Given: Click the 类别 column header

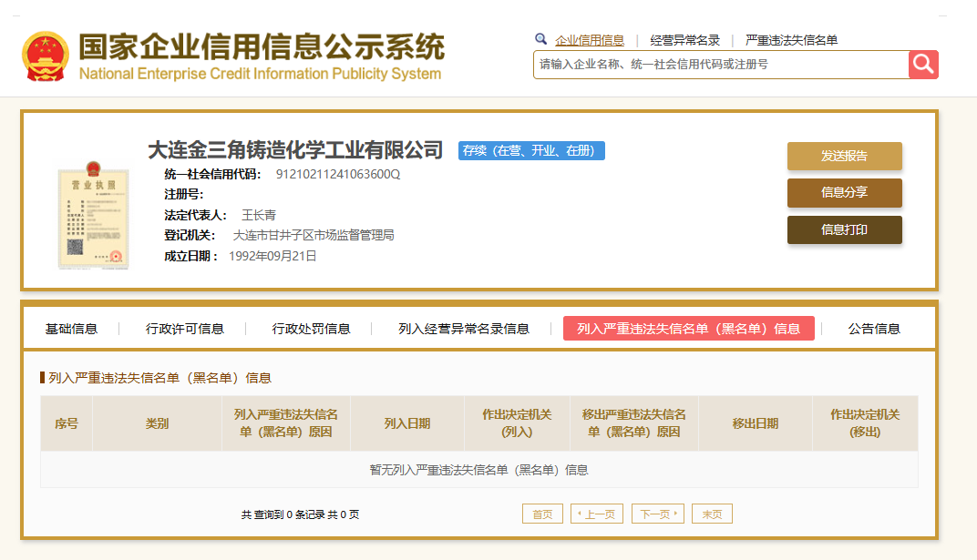Looking at the screenshot, I should tap(157, 423).
